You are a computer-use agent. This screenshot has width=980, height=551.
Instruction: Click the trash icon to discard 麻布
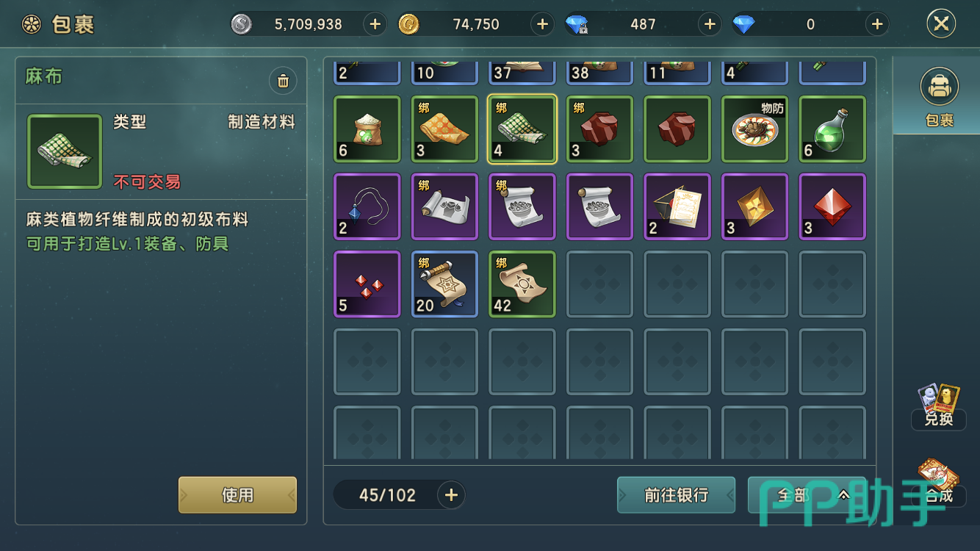(283, 81)
